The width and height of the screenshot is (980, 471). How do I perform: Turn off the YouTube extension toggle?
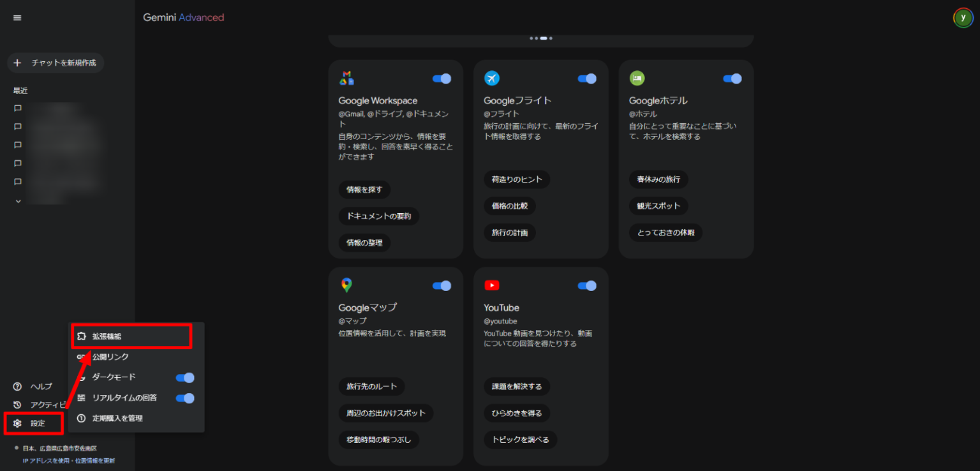[586, 285]
